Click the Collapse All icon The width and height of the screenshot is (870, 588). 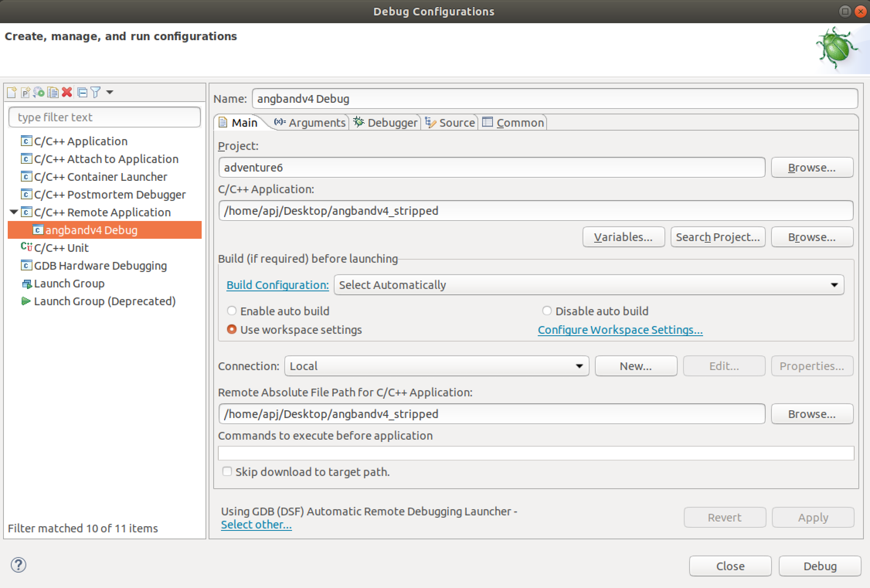click(82, 92)
